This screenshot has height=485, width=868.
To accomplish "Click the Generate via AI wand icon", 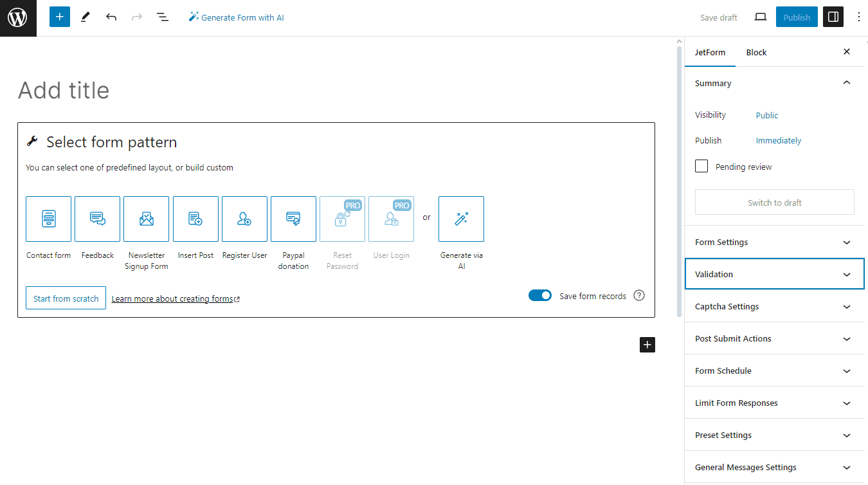I will [461, 219].
